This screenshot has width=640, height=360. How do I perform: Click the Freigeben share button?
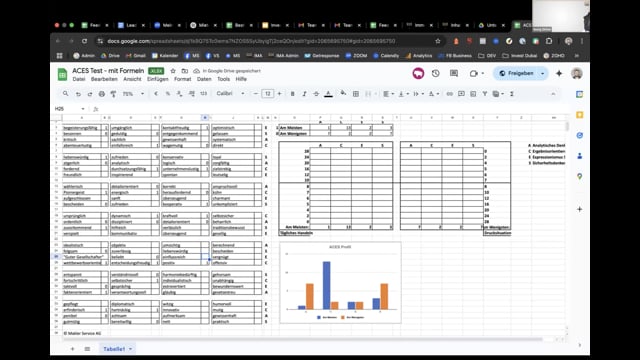coord(516,73)
